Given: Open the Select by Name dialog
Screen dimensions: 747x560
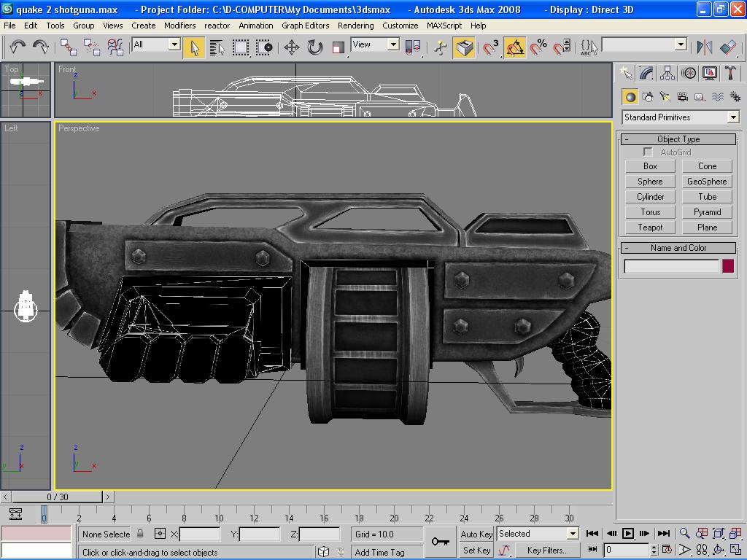Looking at the screenshot, I should (x=217, y=47).
